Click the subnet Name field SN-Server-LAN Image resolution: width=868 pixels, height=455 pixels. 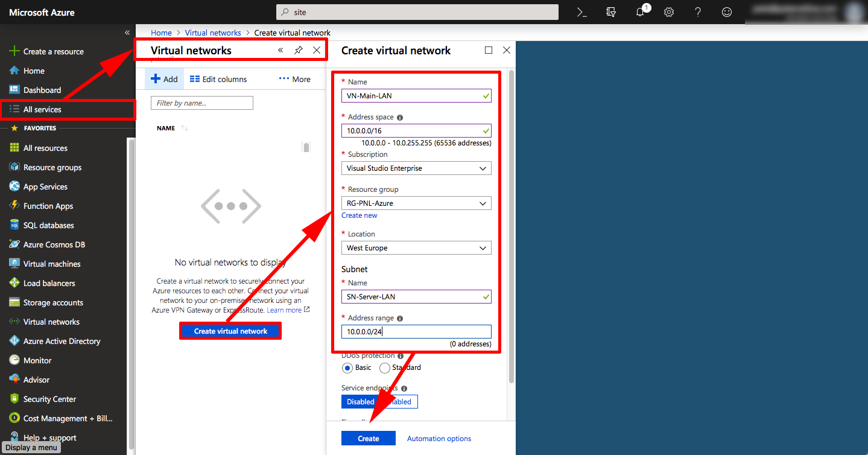(x=416, y=296)
